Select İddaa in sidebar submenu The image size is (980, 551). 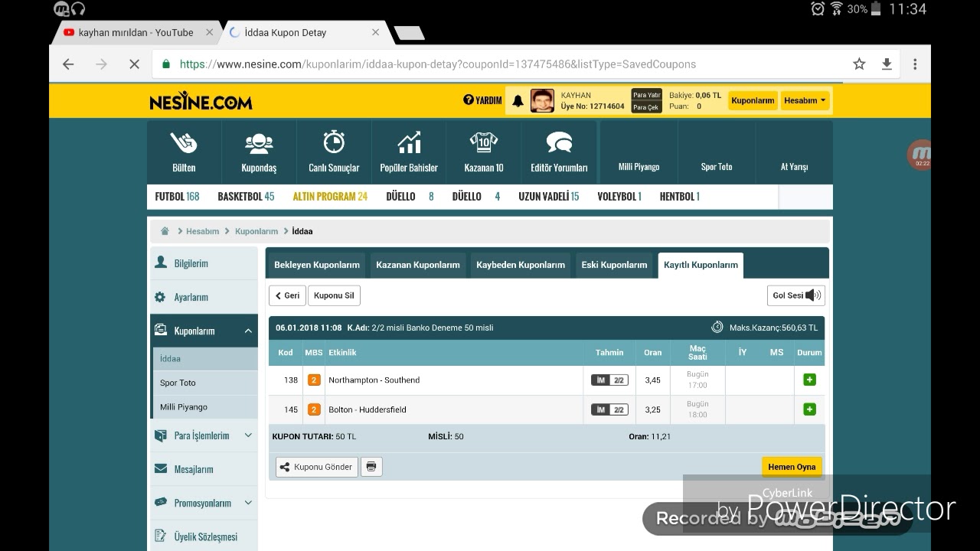click(205, 358)
